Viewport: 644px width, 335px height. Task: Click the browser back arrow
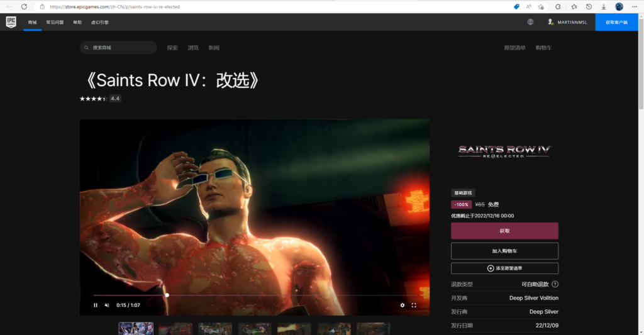tap(9, 6)
